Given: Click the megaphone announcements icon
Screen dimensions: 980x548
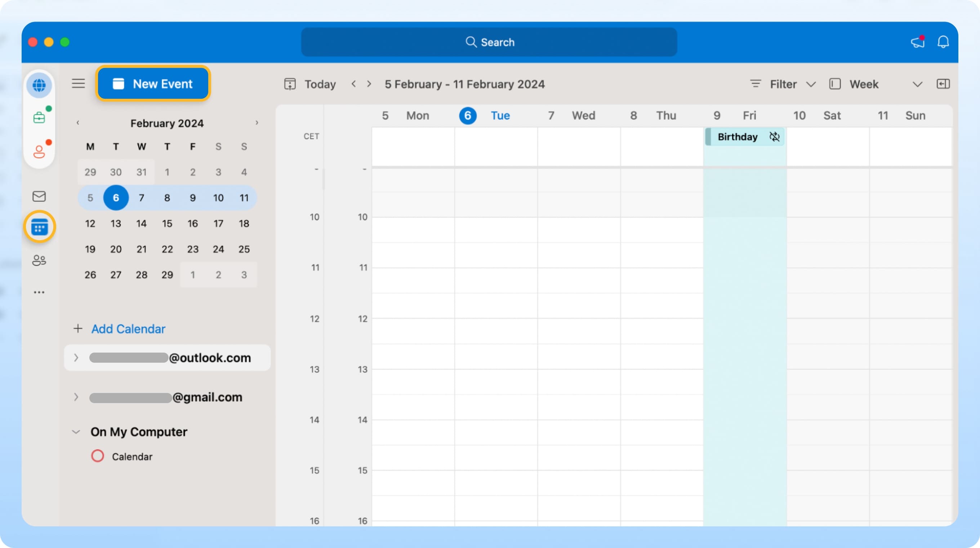Looking at the screenshot, I should tap(917, 42).
